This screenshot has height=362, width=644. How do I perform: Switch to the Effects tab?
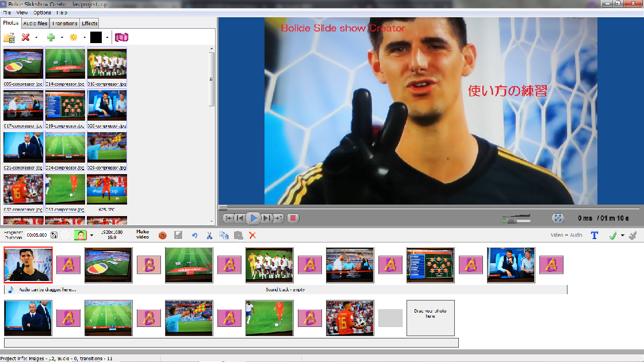click(90, 24)
